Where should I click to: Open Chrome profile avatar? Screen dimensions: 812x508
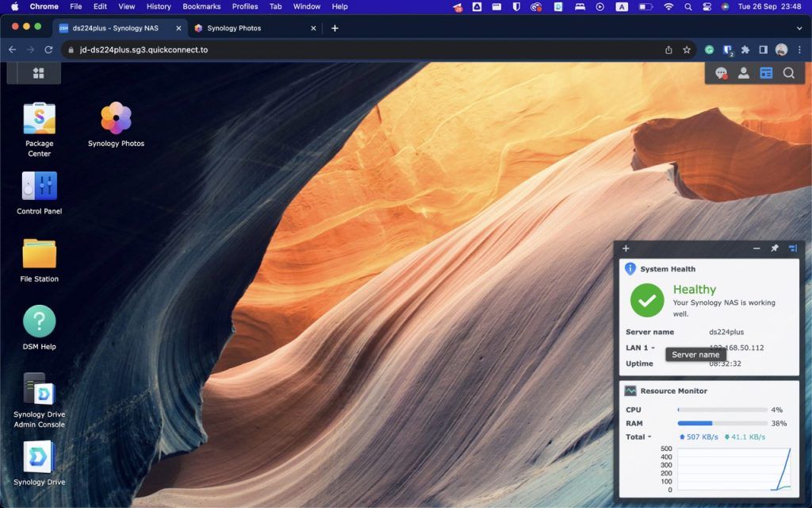click(781, 50)
